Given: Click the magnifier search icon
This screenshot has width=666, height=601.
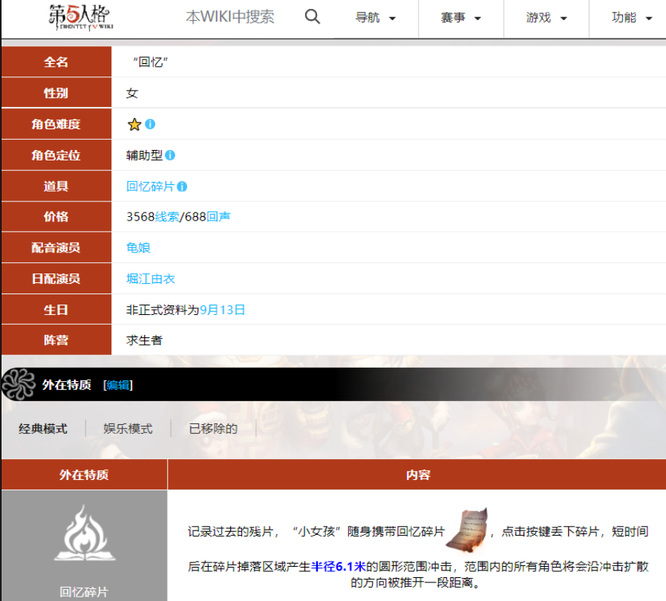Looking at the screenshot, I should pyautogui.click(x=312, y=17).
